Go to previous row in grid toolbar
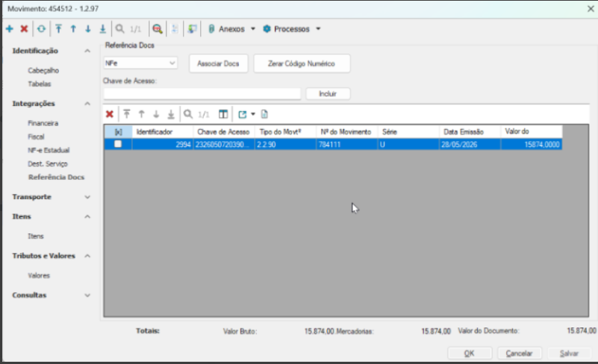 pyautogui.click(x=142, y=114)
